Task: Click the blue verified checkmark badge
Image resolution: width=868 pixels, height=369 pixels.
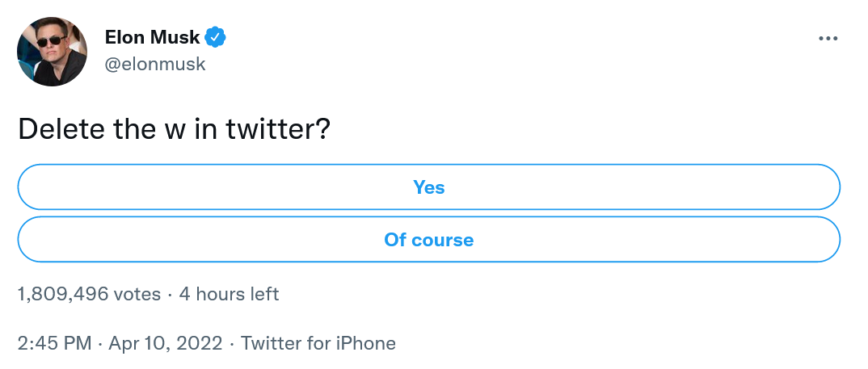Action: click(x=215, y=36)
